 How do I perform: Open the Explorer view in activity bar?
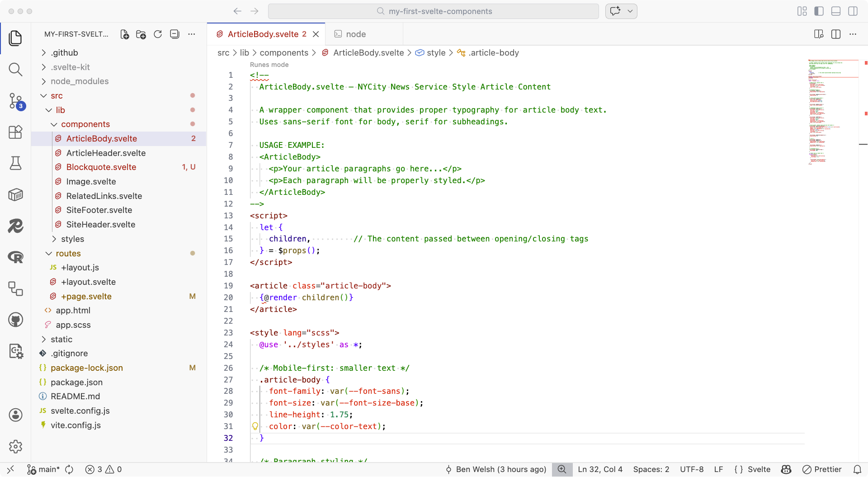pos(15,38)
